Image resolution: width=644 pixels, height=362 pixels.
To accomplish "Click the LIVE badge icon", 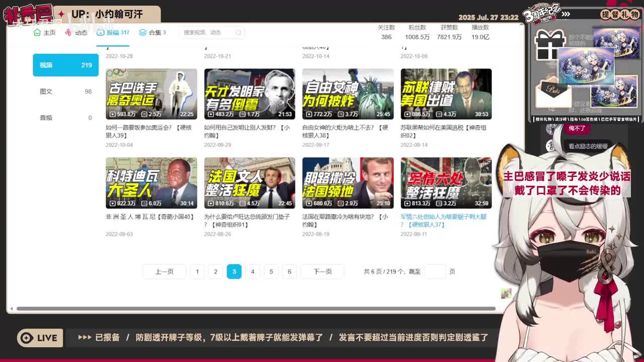I will pos(40,337).
